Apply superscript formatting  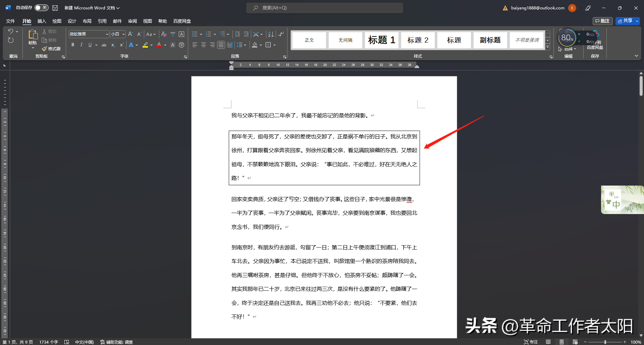[x=122, y=45]
